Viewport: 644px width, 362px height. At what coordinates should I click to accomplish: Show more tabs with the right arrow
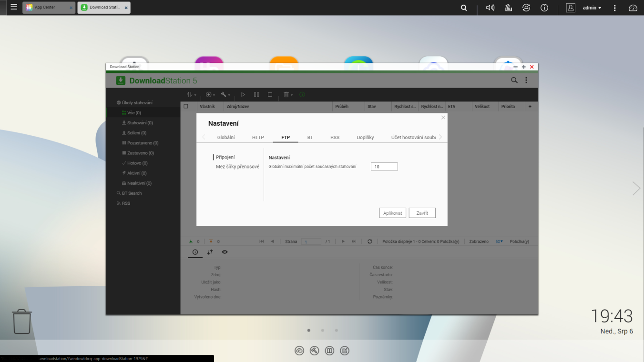click(440, 137)
